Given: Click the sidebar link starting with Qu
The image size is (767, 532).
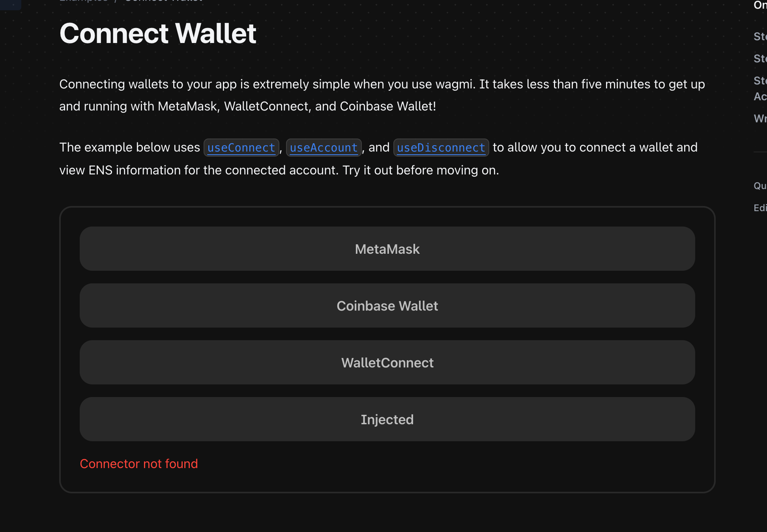Looking at the screenshot, I should pyautogui.click(x=760, y=185).
